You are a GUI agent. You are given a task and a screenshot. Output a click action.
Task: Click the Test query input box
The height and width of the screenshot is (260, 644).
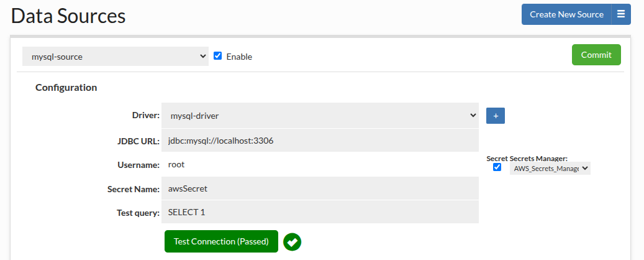tap(320, 212)
